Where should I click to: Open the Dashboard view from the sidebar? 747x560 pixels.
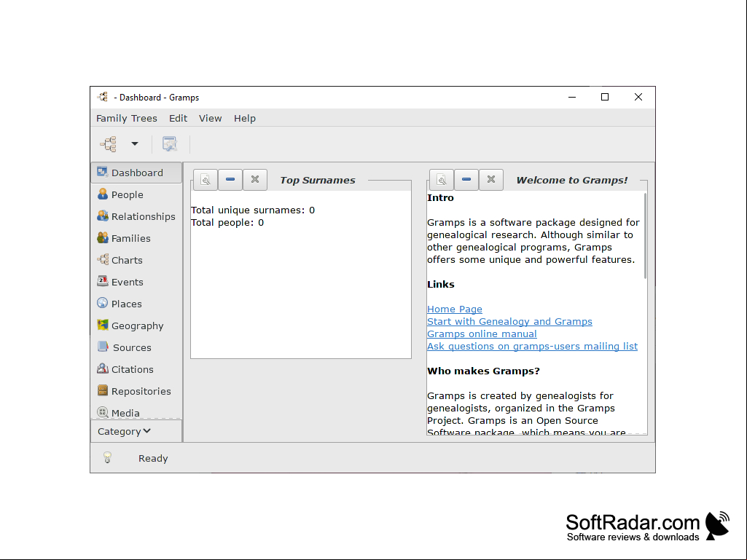(x=136, y=173)
